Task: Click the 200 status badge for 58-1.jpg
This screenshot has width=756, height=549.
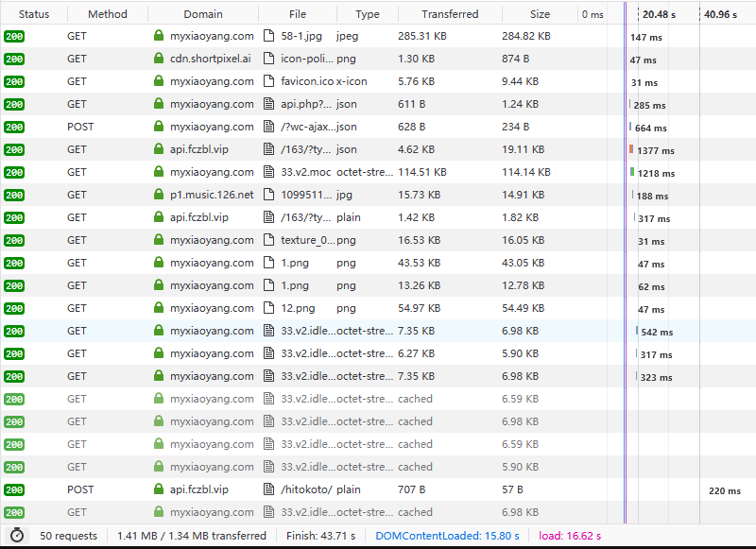Action: pos(14,36)
